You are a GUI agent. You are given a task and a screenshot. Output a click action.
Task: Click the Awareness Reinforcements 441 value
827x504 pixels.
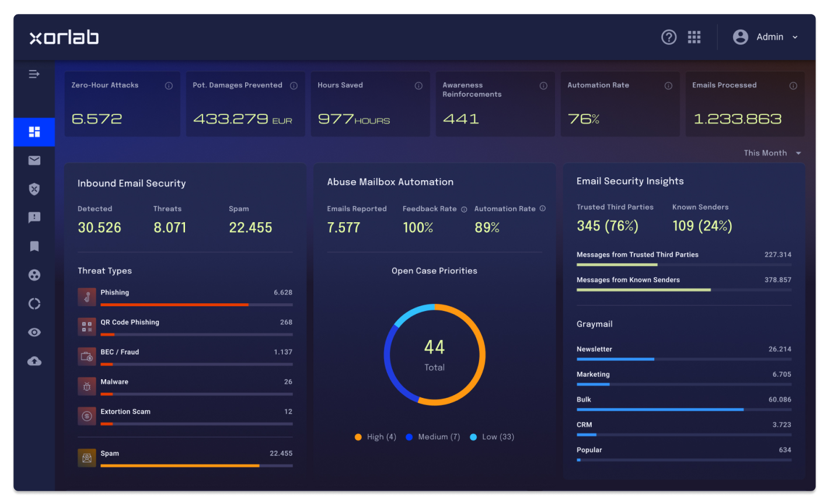tap(461, 119)
